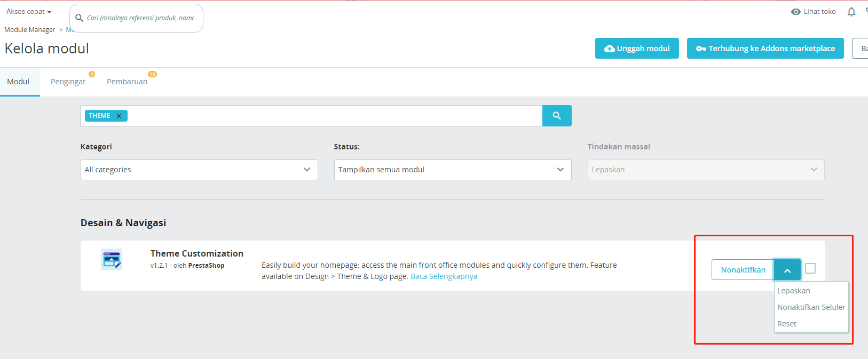This screenshot has width=868, height=359.
Task: Click Terhubung ke Addons marketplace button
Action: click(766, 49)
